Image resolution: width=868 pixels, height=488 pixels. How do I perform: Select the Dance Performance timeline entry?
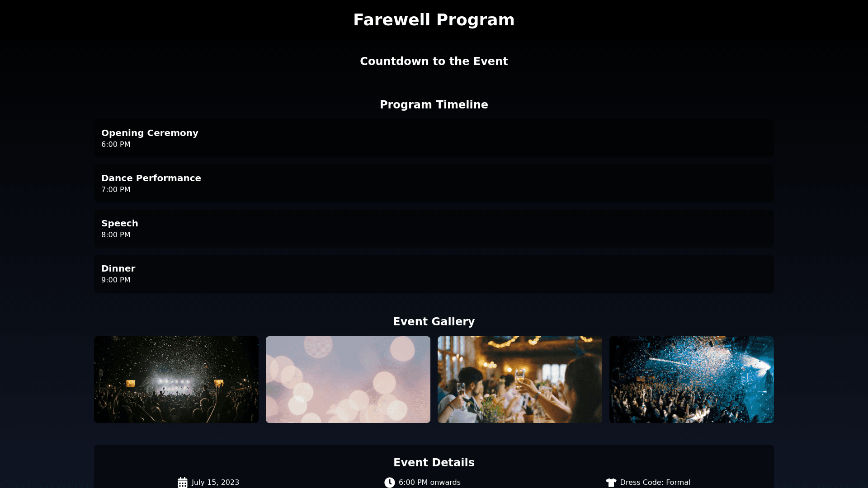pos(434,183)
